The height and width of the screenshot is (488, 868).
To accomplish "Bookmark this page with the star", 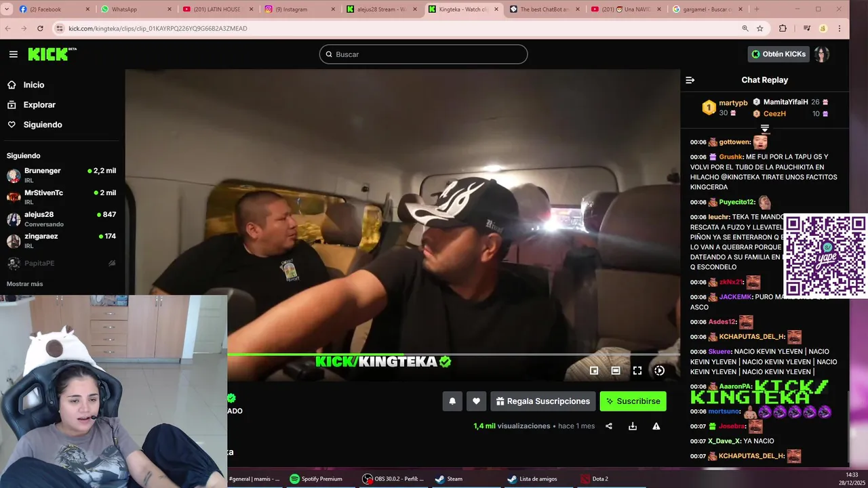I will (x=760, y=28).
